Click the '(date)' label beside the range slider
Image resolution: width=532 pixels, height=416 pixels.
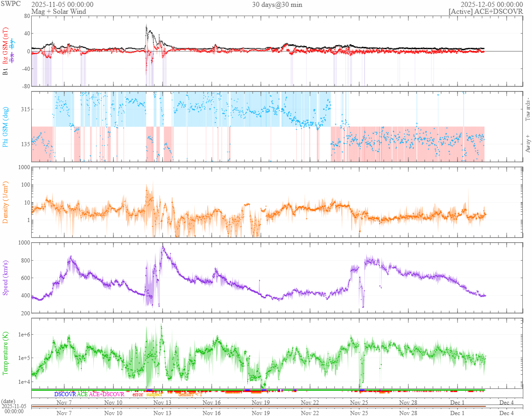[8, 401]
